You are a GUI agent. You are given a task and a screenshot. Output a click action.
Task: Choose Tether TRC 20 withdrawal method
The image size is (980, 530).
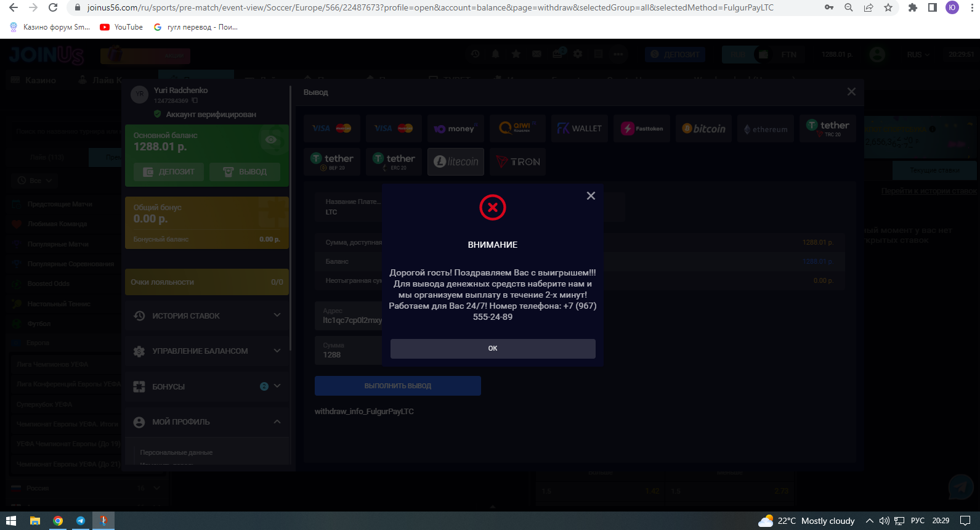[828, 128]
